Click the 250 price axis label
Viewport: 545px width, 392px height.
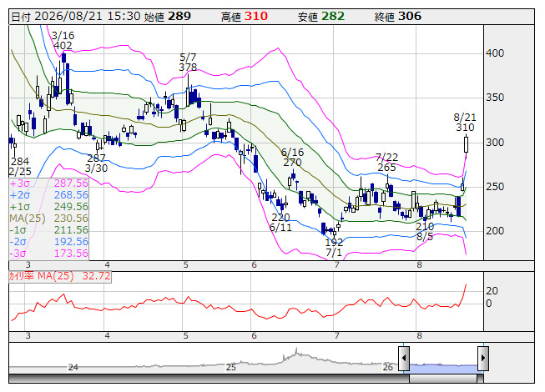(x=495, y=187)
